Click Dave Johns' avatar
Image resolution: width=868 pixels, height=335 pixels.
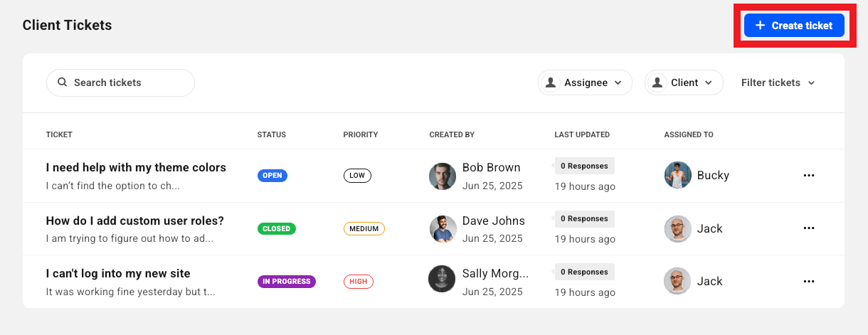point(443,229)
